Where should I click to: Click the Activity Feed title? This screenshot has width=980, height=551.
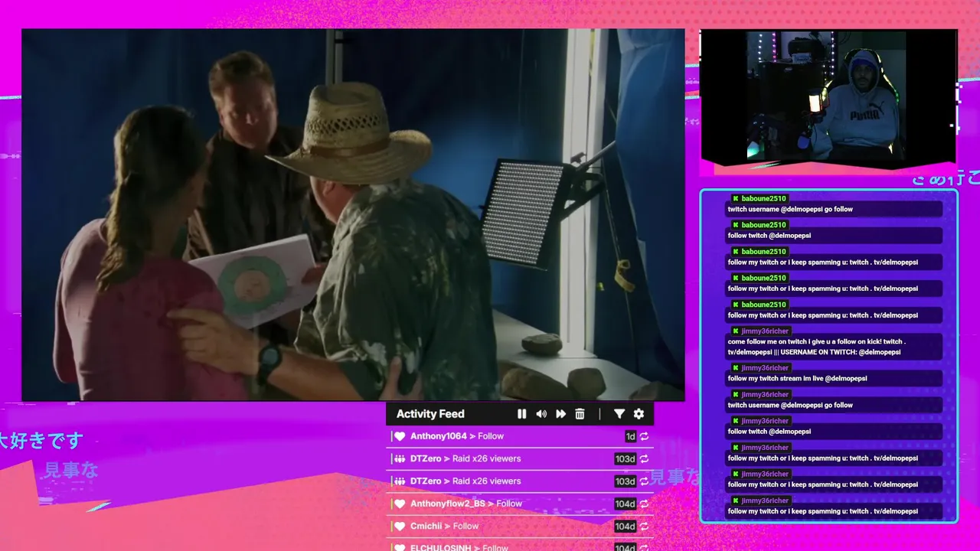coord(430,414)
